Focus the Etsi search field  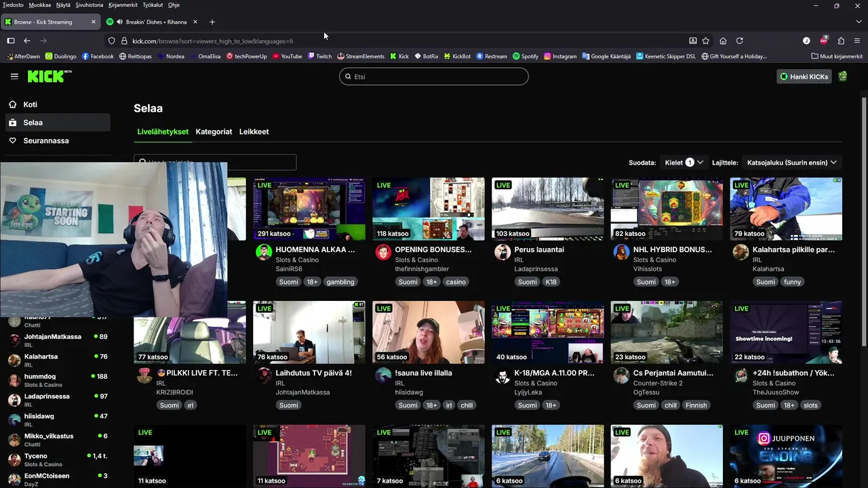tap(434, 77)
